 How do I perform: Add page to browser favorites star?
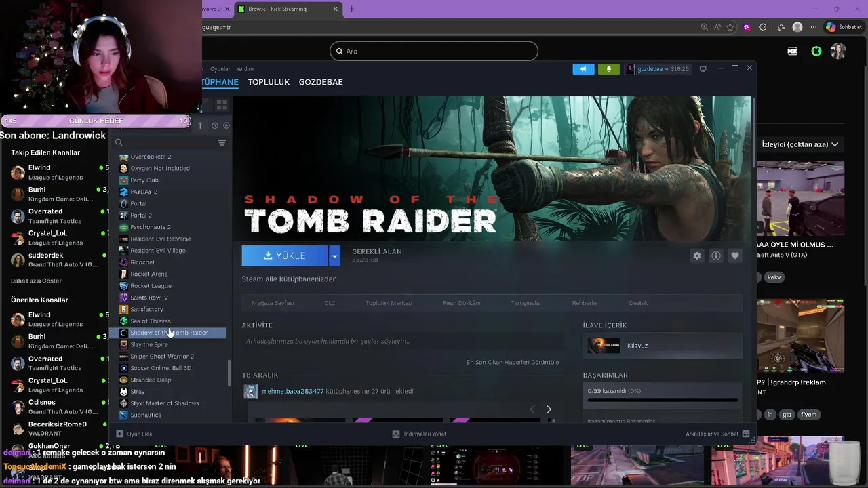pos(730,27)
